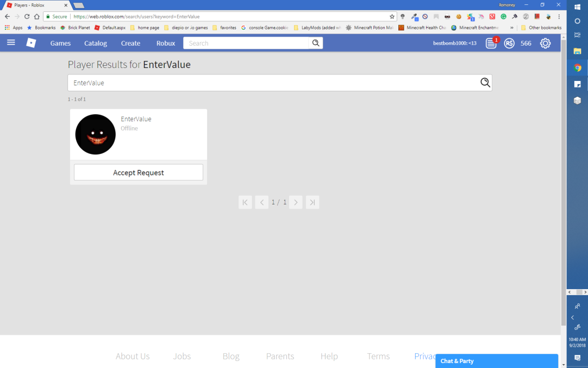Open the Roblox hamburger navigation menu
The image size is (588, 368).
tap(11, 43)
